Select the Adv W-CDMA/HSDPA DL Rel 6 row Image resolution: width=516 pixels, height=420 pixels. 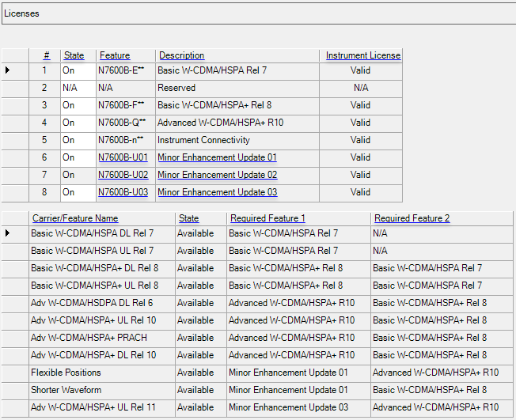pyautogui.click(x=257, y=303)
